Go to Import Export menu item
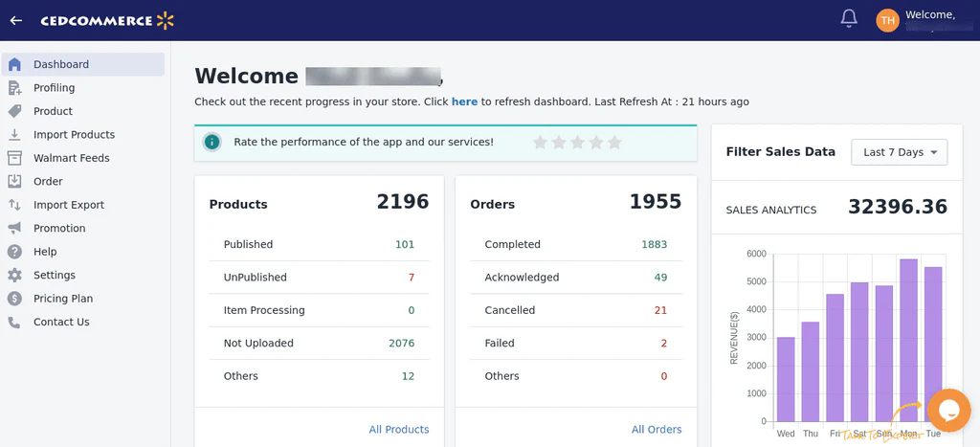980x447 pixels. tap(68, 205)
